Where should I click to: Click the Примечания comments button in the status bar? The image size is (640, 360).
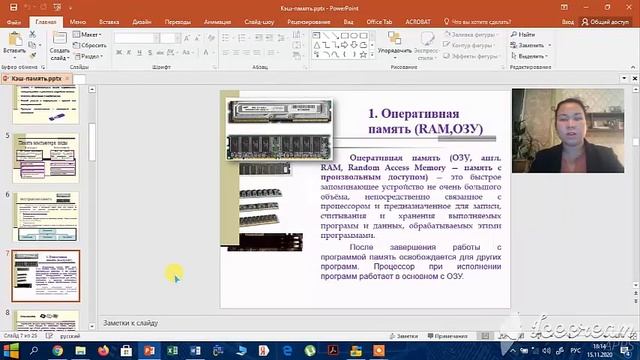(x=447, y=336)
